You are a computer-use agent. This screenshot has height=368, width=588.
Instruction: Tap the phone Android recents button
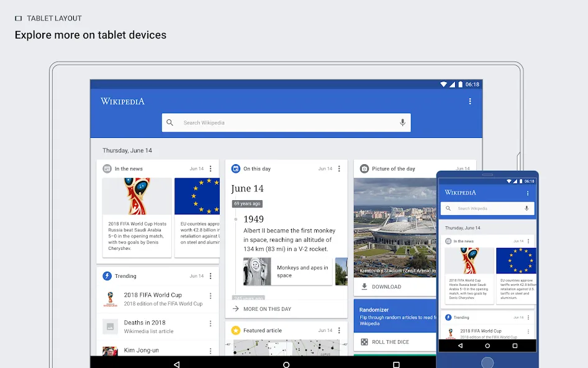tap(515, 346)
